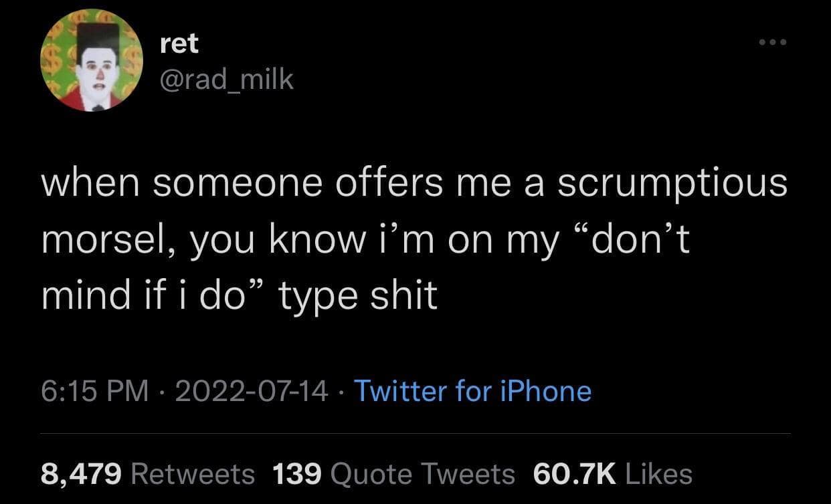Image resolution: width=831 pixels, height=504 pixels.
Task: Show who liked via 'Likes' label
Action: [658, 474]
